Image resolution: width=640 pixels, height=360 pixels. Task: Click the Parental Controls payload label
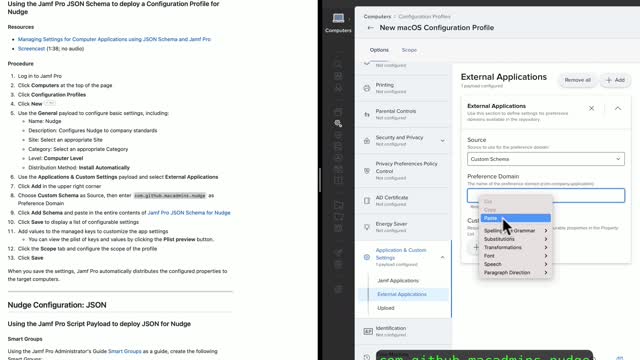396,111
